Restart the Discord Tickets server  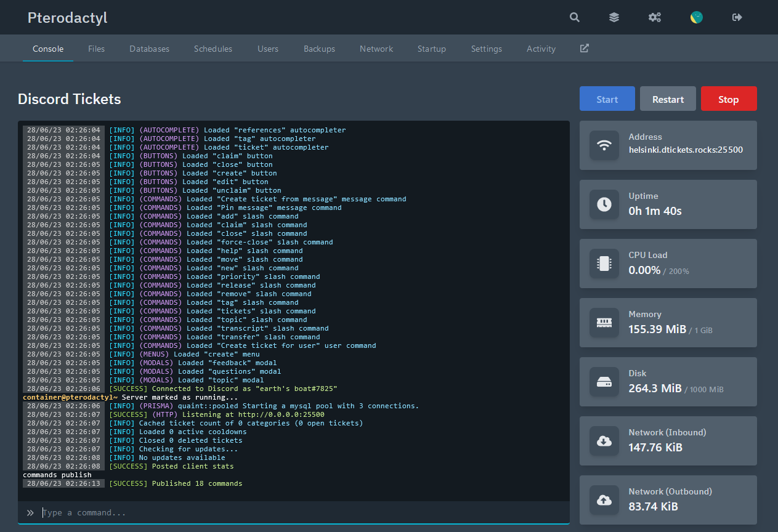coord(668,99)
